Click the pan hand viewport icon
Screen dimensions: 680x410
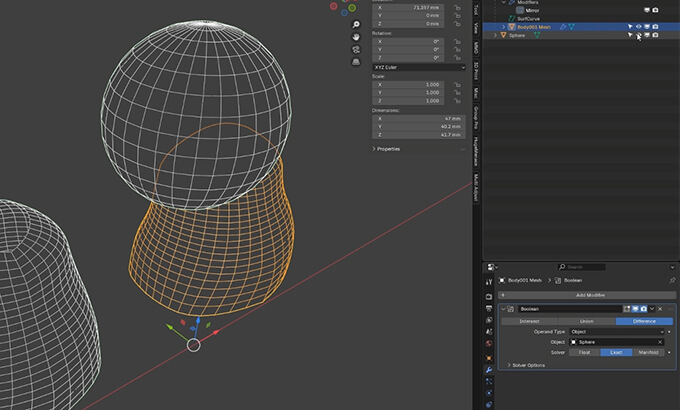pyautogui.click(x=356, y=36)
